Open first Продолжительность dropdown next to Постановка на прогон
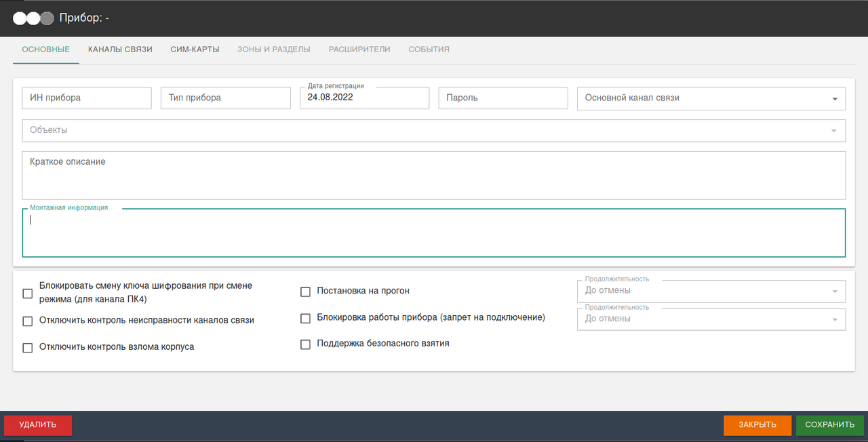The image size is (868, 442). [x=711, y=292]
